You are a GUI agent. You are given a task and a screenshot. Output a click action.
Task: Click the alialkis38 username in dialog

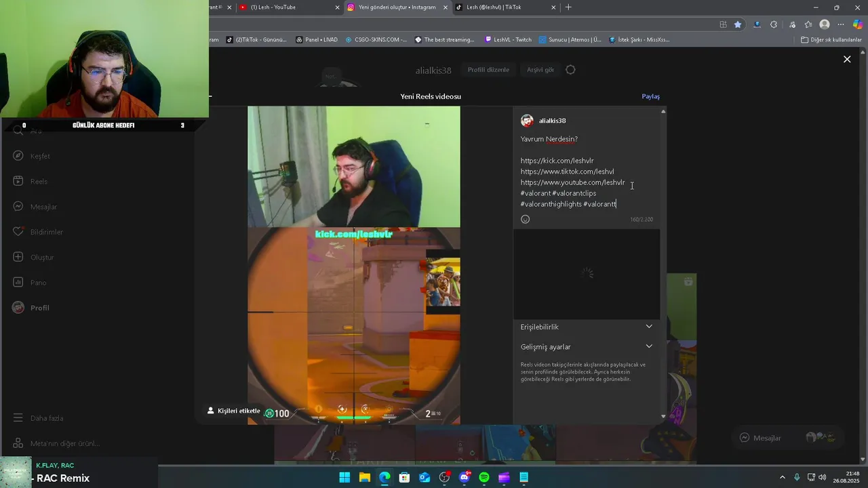coord(552,121)
